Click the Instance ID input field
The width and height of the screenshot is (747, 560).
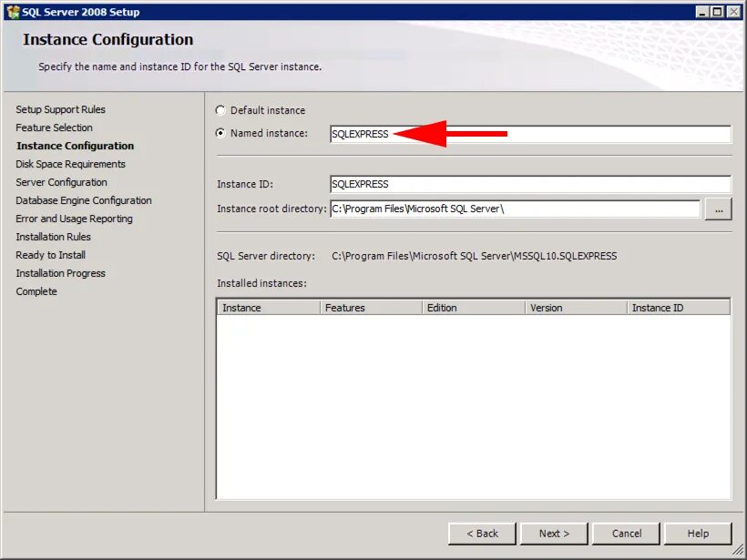[x=530, y=184]
